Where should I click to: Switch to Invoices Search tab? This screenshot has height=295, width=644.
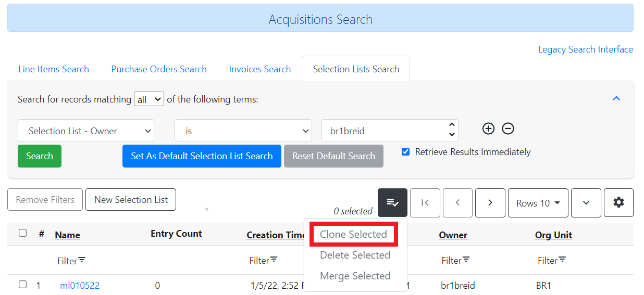coord(260,69)
